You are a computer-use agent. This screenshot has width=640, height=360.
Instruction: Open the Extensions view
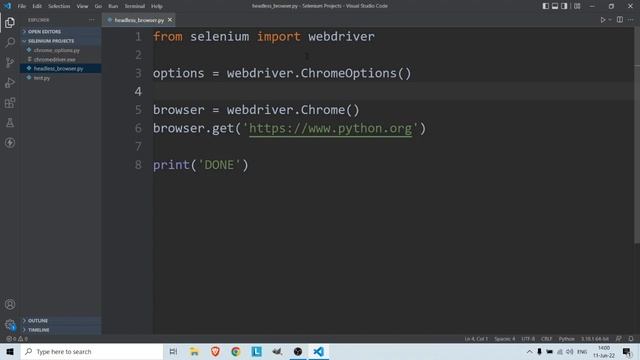click(x=10, y=102)
